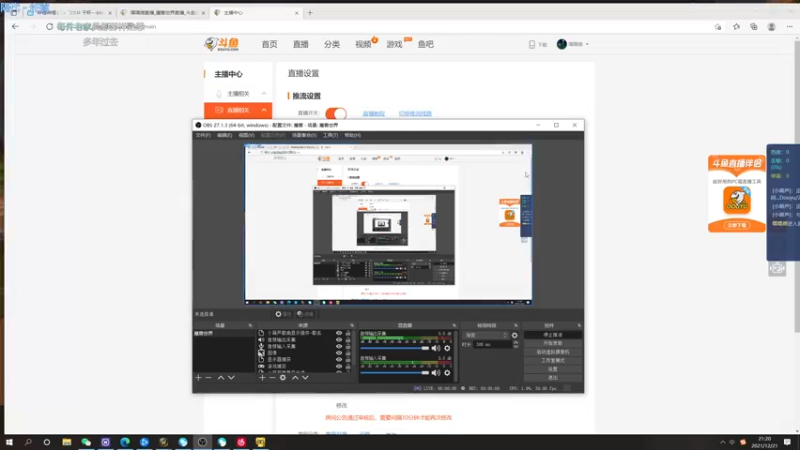The height and width of the screenshot is (450, 800).
Task: Toggle visibility of 图像 source
Action: point(339,353)
